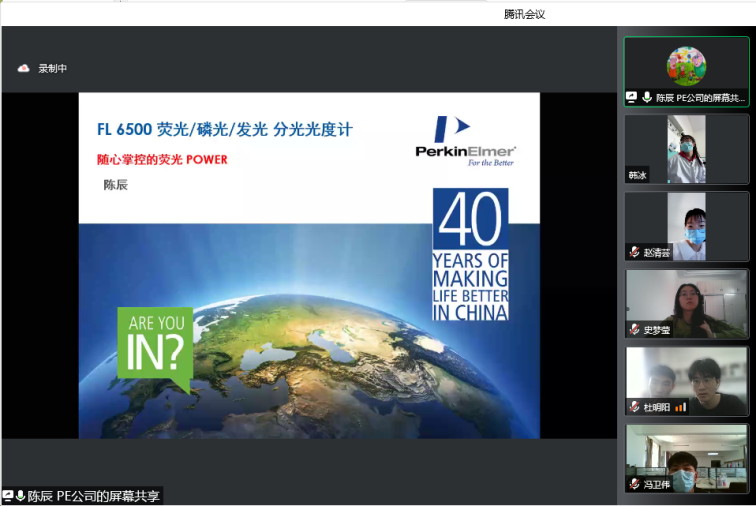Click screen-share icon in 陈辰's participant tile
The width and height of the screenshot is (756, 506).
pyautogui.click(x=631, y=97)
